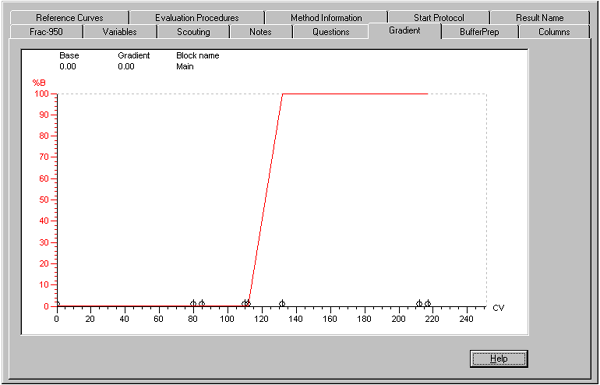Go to the Result Name tab
This screenshot has width=600, height=385.
coord(540,18)
